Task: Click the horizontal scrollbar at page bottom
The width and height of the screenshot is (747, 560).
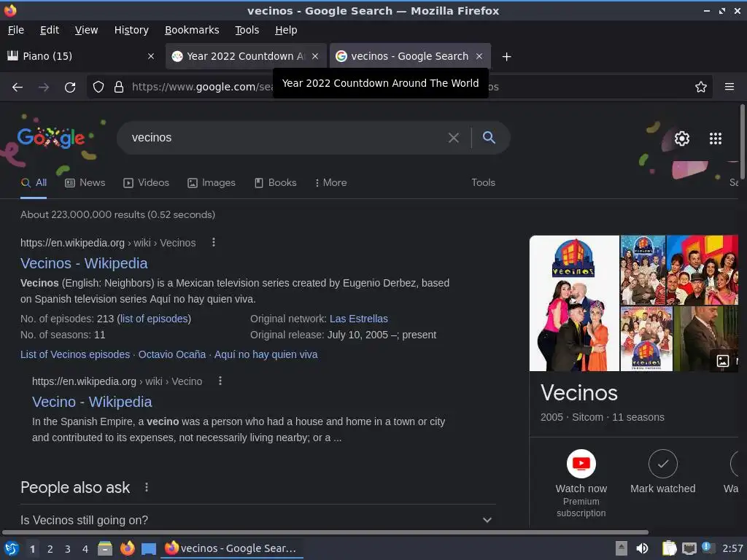Action: pyautogui.click(x=325, y=532)
